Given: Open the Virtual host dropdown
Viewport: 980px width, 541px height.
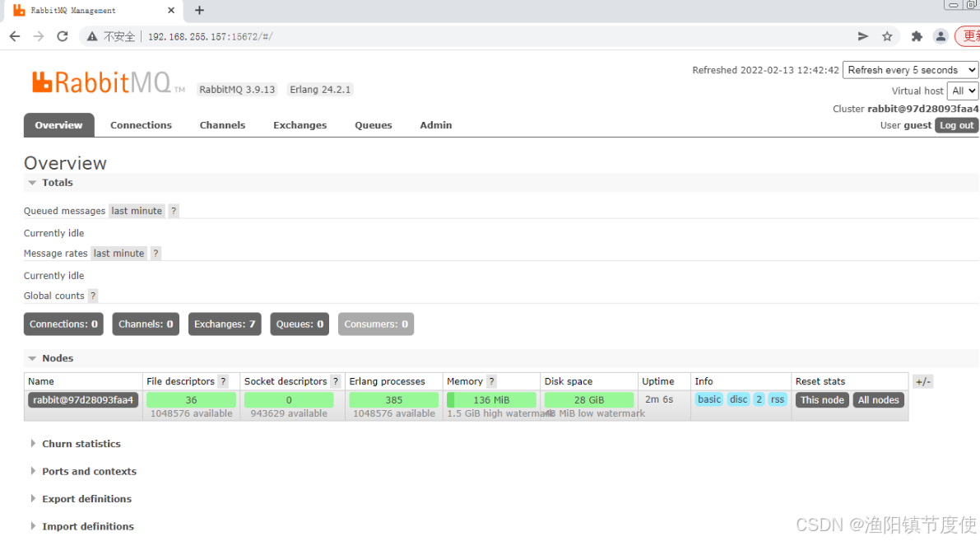Looking at the screenshot, I should [963, 91].
